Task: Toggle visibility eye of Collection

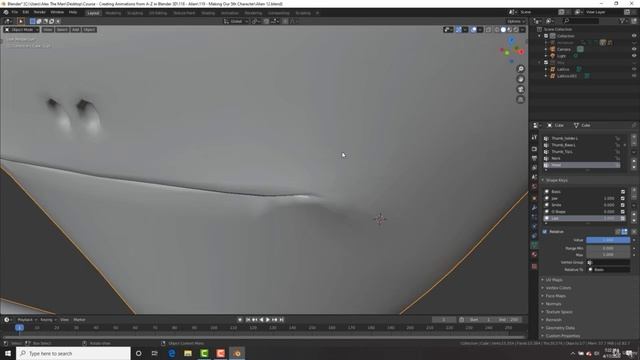Action: pyautogui.click(x=634, y=36)
